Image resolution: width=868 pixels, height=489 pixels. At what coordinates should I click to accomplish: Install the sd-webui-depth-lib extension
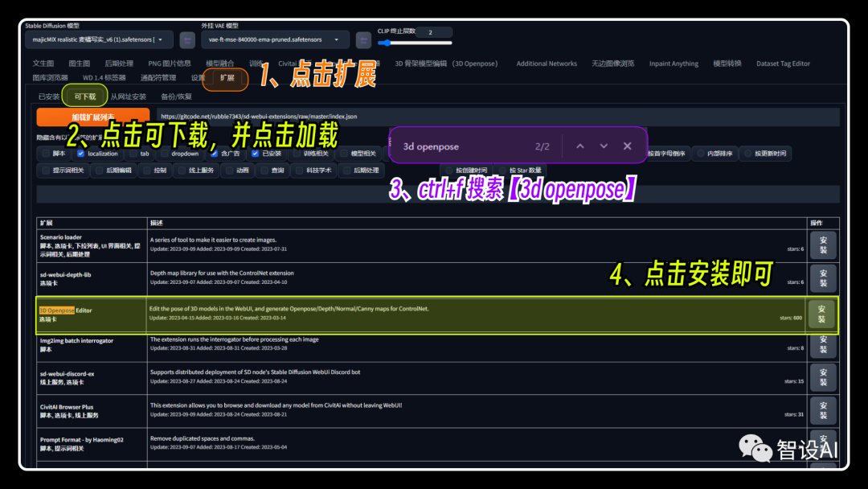[x=823, y=278]
